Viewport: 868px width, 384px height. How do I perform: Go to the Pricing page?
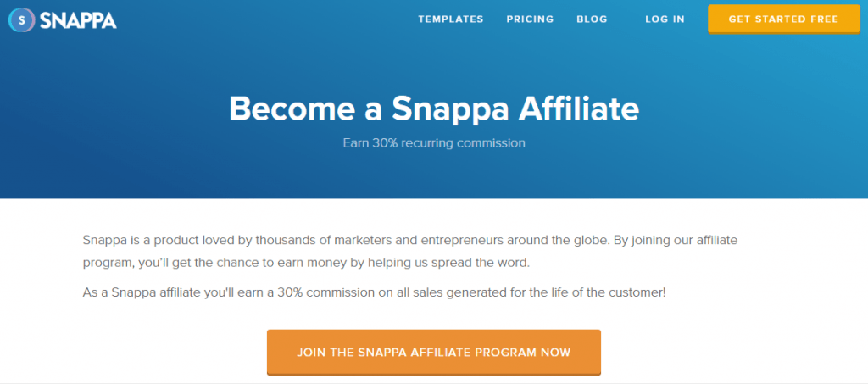(530, 19)
